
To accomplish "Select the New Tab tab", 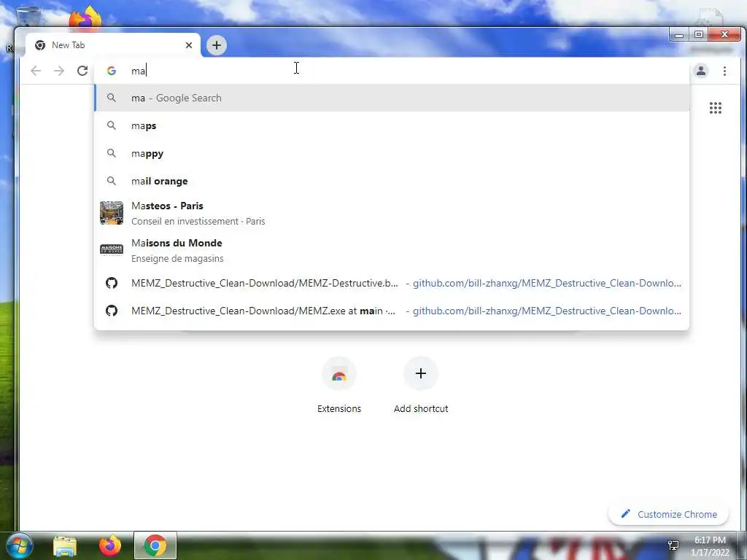I will 113,45.
